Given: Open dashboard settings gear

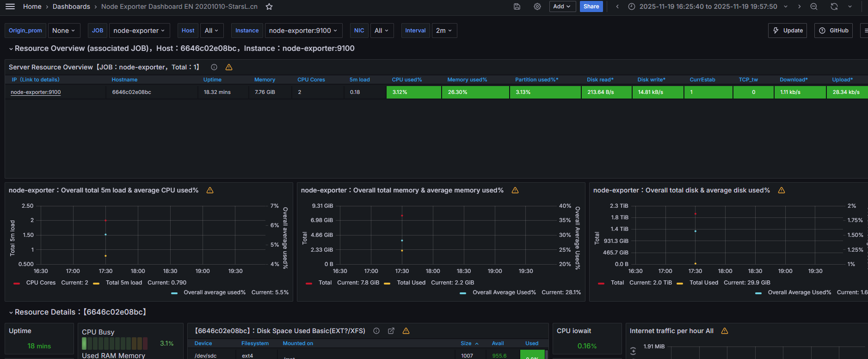Looking at the screenshot, I should tap(537, 6).
